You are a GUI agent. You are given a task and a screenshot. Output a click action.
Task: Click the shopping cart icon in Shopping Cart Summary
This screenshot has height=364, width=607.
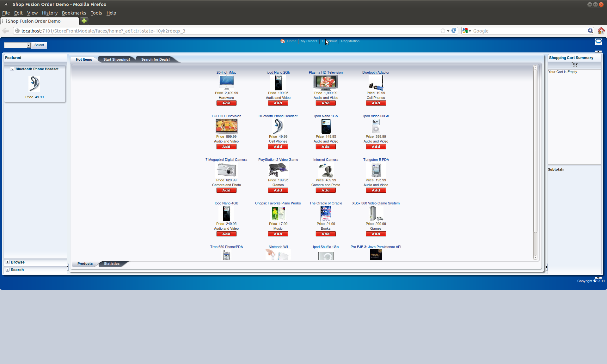pos(575,64)
